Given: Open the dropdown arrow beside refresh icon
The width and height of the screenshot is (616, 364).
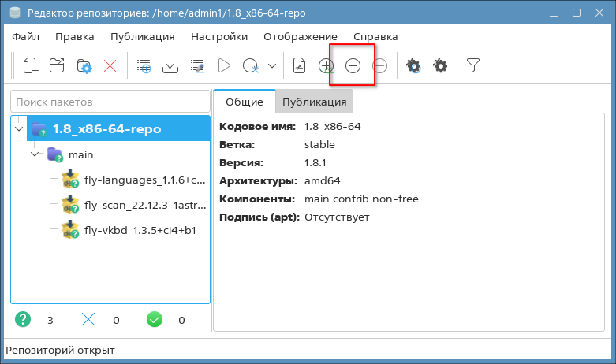Looking at the screenshot, I should click(272, 66).
